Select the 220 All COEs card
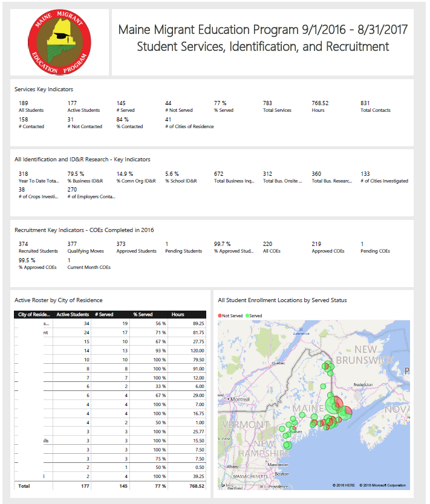This screenshot has width=430, height=504. coord(272,247)
